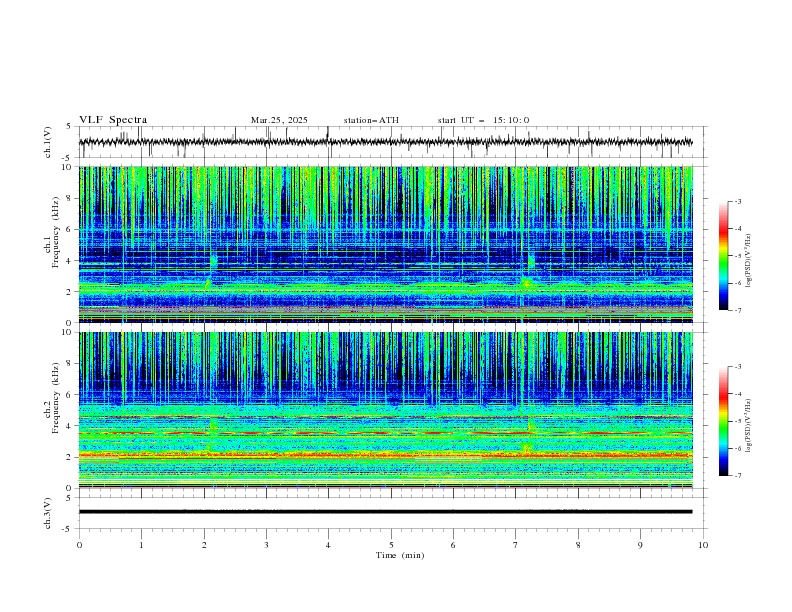Screen dimensions: 792x612
Task: Click time axis tick label '2'
Action: (204, 545)
